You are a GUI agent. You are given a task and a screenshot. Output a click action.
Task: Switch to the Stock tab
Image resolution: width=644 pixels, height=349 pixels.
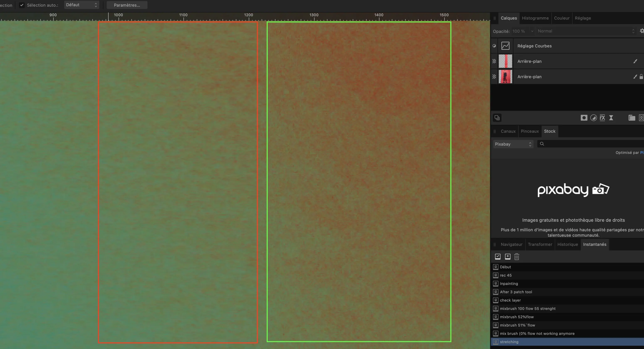(550, 131)
